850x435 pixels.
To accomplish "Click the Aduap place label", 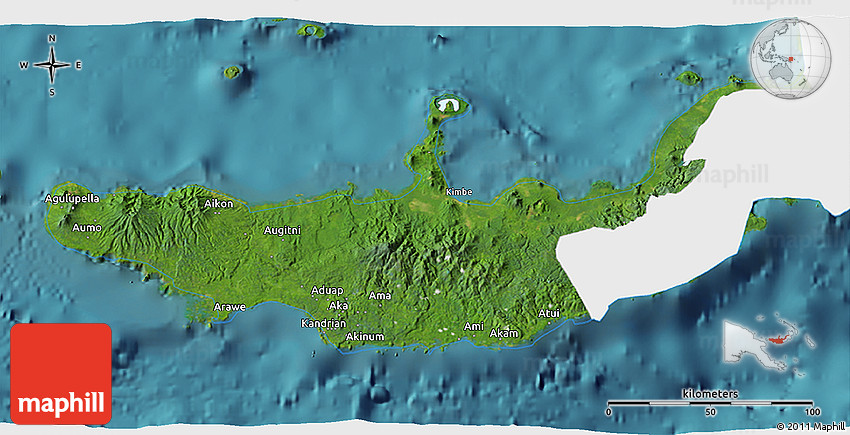I will click(x=327, y=290).
